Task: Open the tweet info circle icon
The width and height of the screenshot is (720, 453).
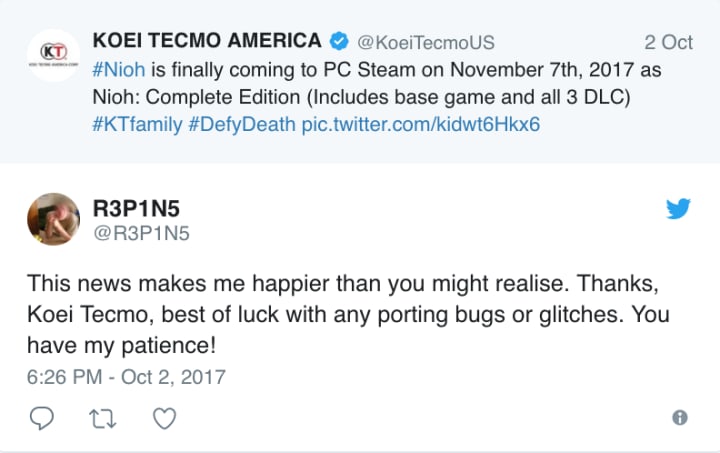Action: tap(679, 418)
